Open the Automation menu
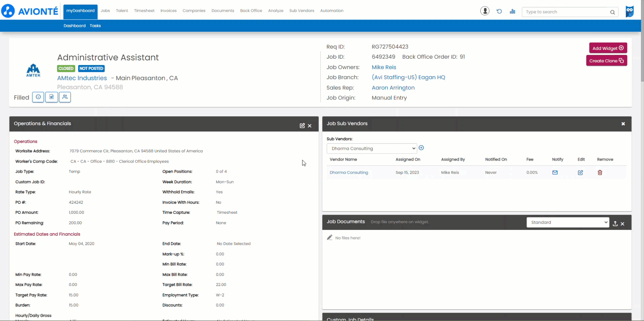Screen dimensions: 644x321 pos(332,11)
